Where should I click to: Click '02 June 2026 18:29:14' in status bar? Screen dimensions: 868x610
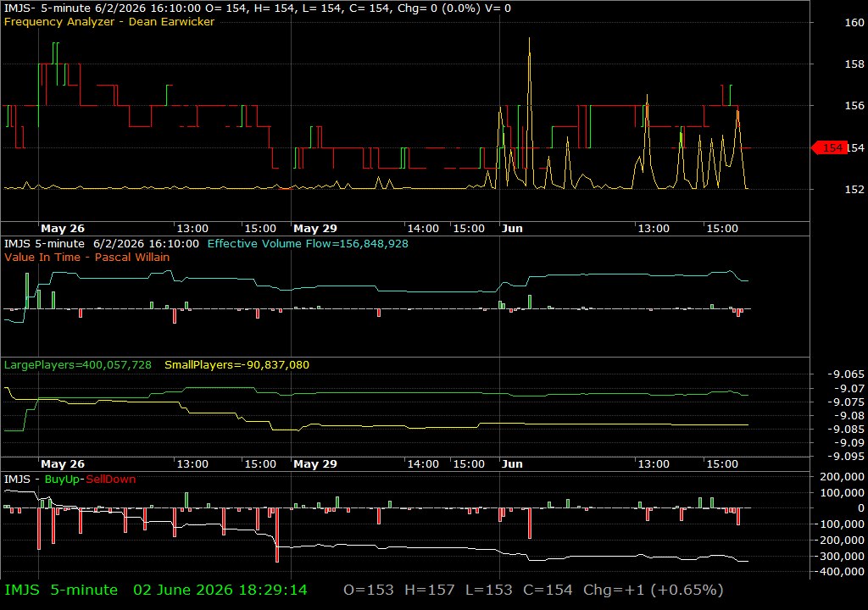220,590
